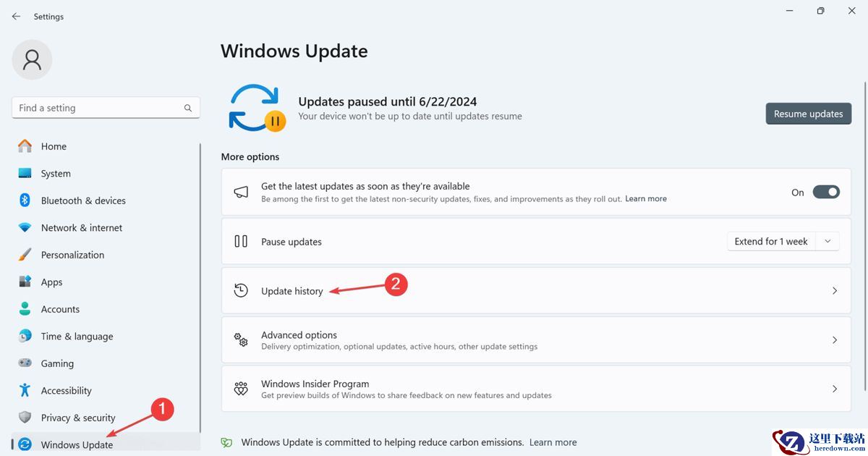Click the Gaming controller icon
This screenshot has width=868, height=456.
(25, 363)
